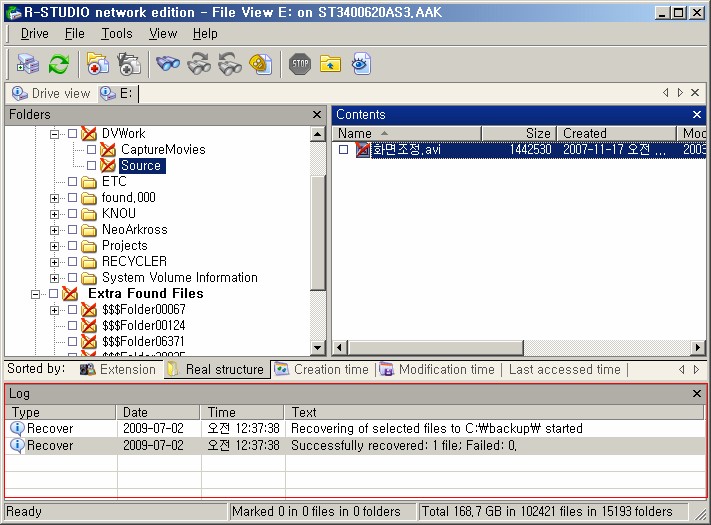Click the STOP toolbar button

pos(300,64)
